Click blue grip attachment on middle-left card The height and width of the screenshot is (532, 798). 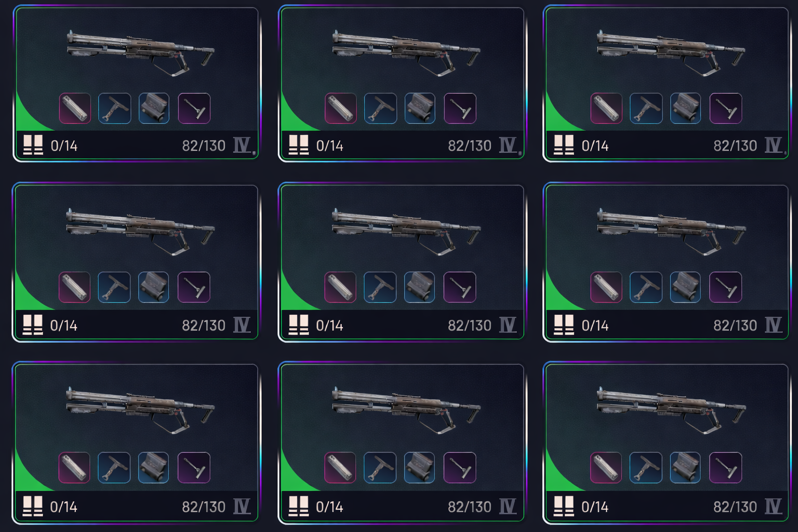(114, 287)
